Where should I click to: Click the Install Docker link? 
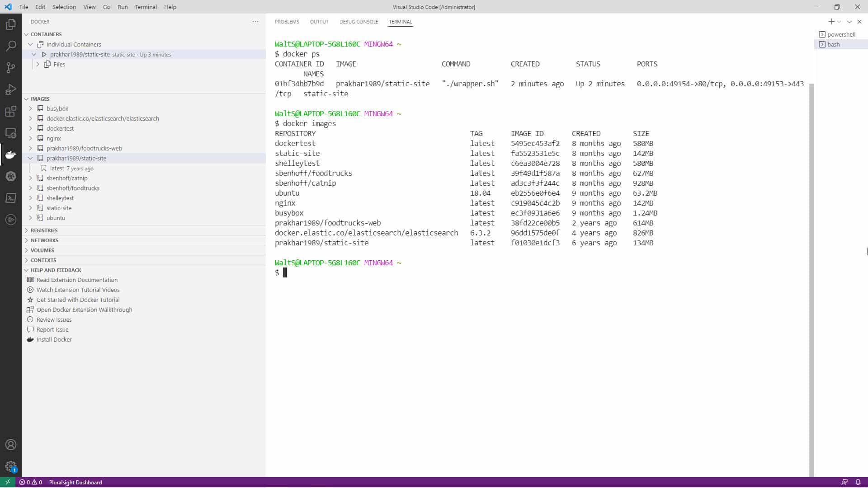pos(54,339)
